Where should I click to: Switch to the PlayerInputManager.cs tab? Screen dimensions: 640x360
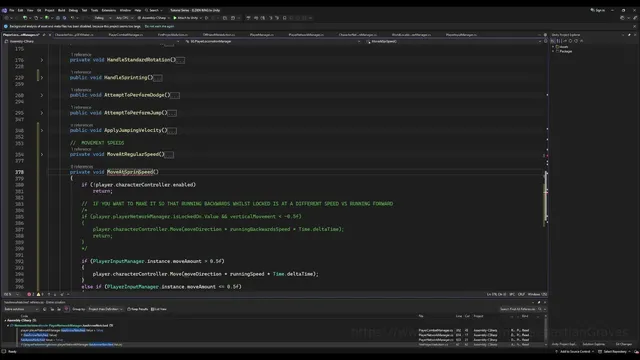[461, 35]
